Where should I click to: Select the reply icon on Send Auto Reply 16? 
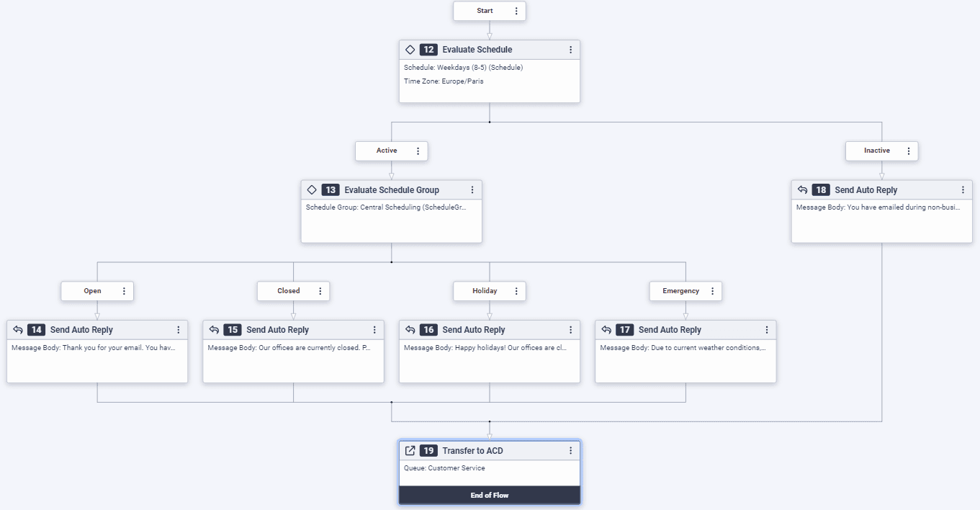410,329
